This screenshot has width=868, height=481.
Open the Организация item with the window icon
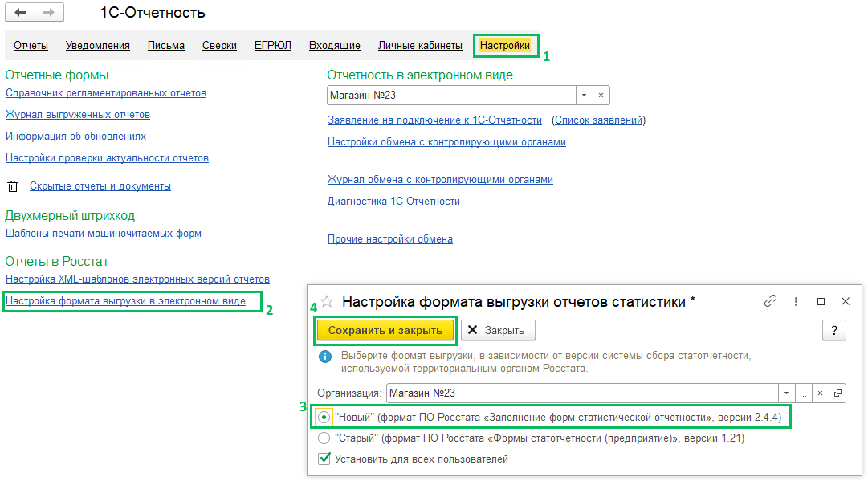click(x=837, y=393)
